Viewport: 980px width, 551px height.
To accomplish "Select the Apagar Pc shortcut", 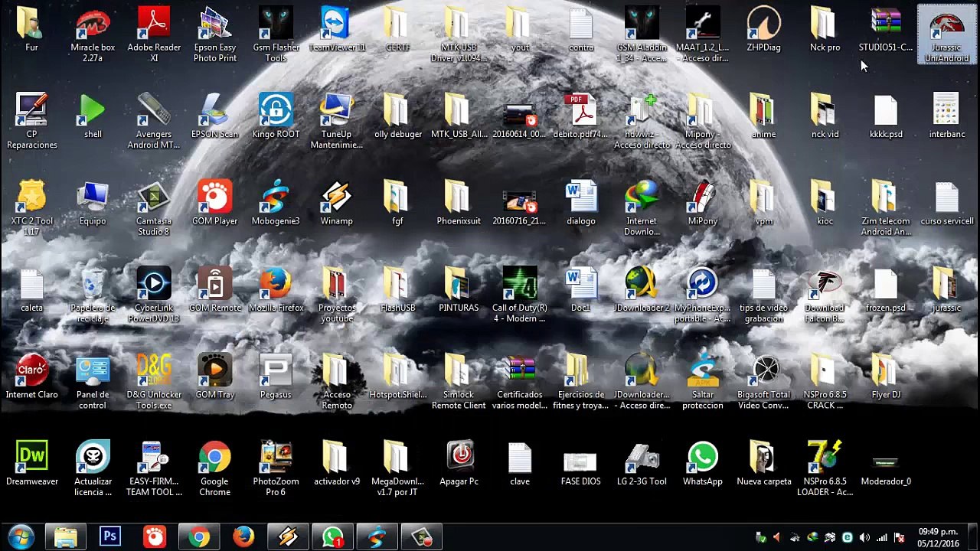I will point(459,463).
